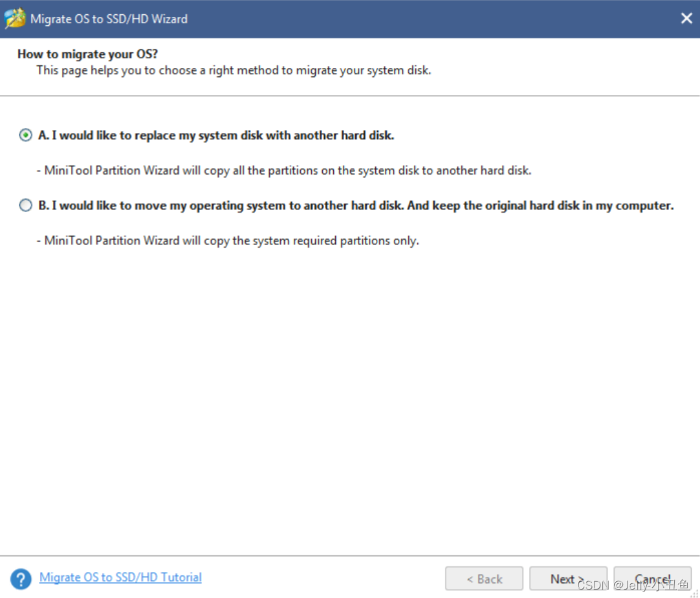Click the help circle next to the tutorial link

tap(20, 579)
